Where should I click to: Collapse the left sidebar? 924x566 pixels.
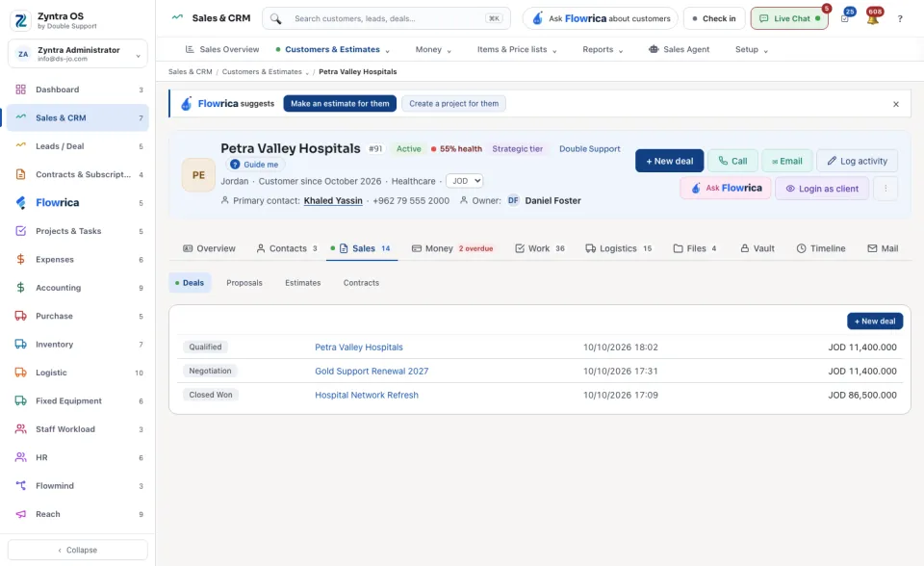click(78, 550)
